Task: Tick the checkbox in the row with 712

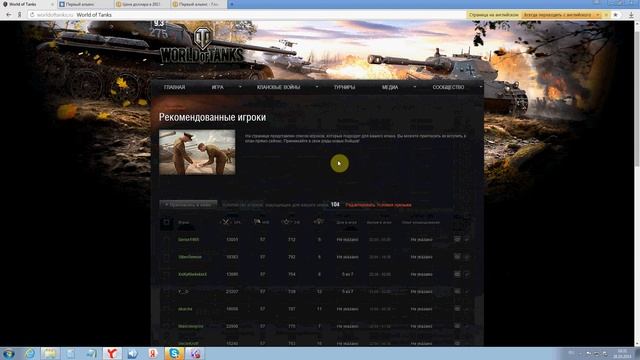Action: [x=166, y=240]
